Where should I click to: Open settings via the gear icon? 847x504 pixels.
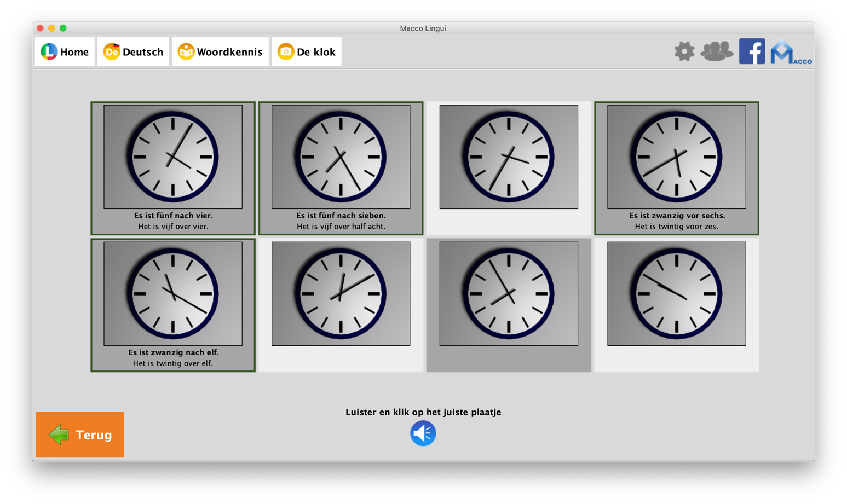click(684, 51)
